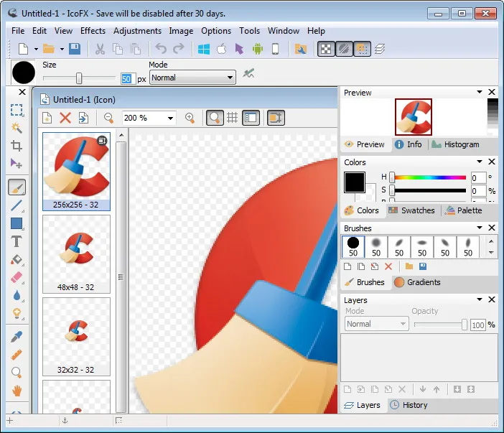The image size is (504, 433).
Task: Expand the Layers panel options arrow
Action: [480, 299]
